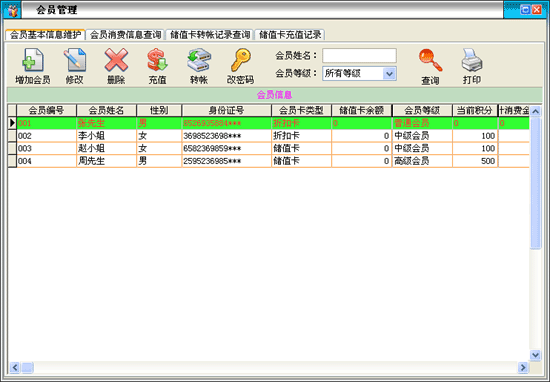
Task: Click the 删除 red X icon
Action: (116, 60)
